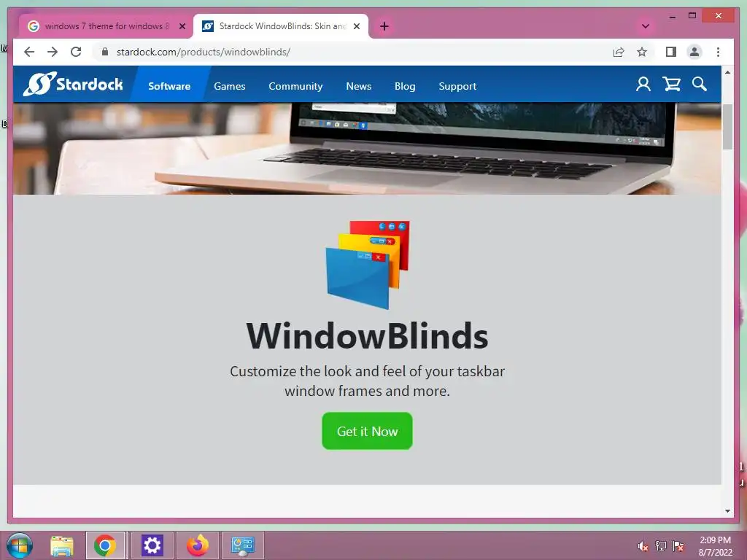This screenshot has width=747, height=560.
Task: Open a new browser tab
Action: coord(384,26)
